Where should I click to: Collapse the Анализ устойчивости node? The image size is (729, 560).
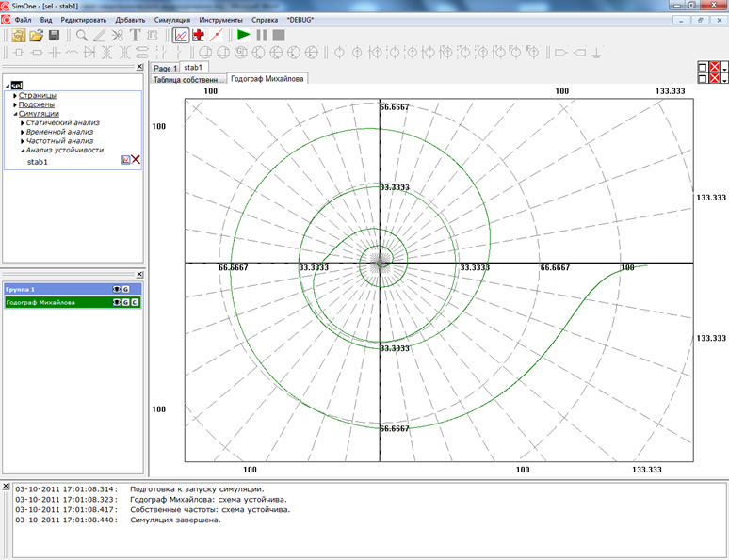coord(23,151)
